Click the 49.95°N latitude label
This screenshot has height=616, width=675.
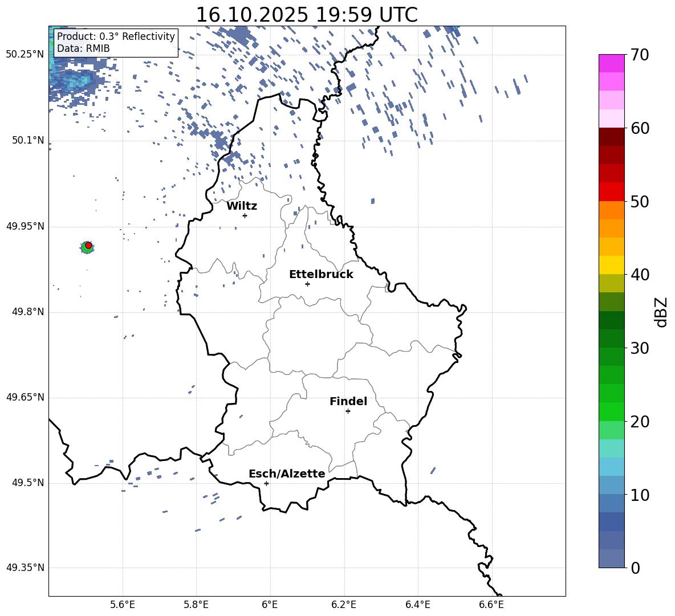[x=25, y=226]
